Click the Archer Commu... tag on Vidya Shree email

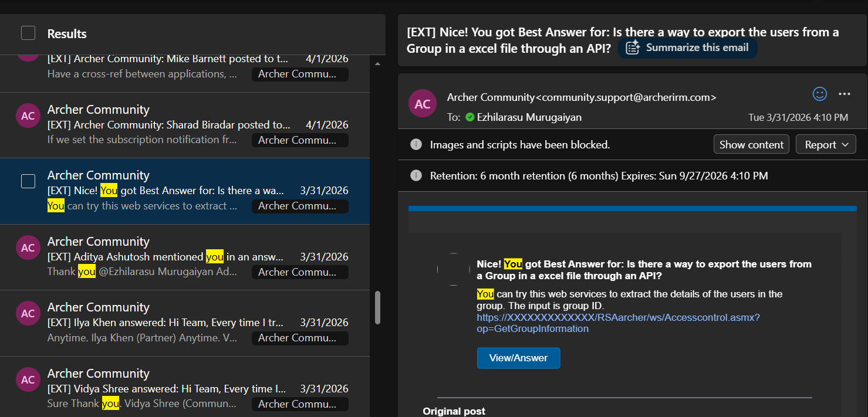300,404
